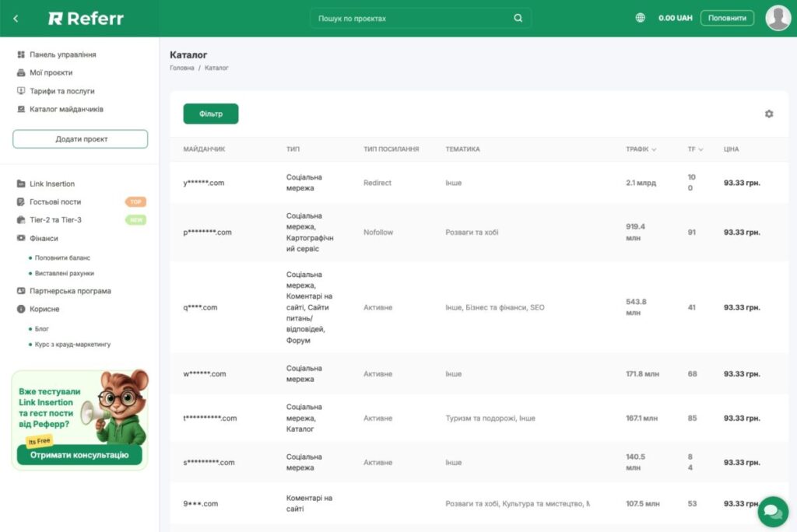Click the Nofollow link type cell
Image resolution: width=797 pixels, height=532 pixels.
(x=378, y=233)
